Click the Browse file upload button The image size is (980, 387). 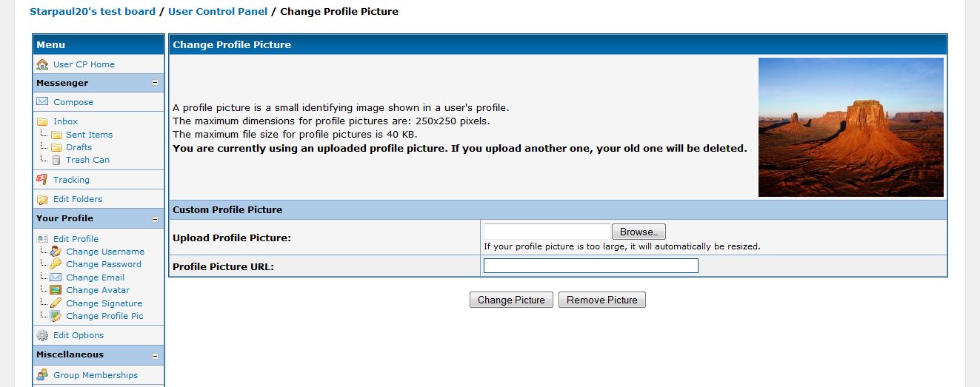click(x=639, y=232)
